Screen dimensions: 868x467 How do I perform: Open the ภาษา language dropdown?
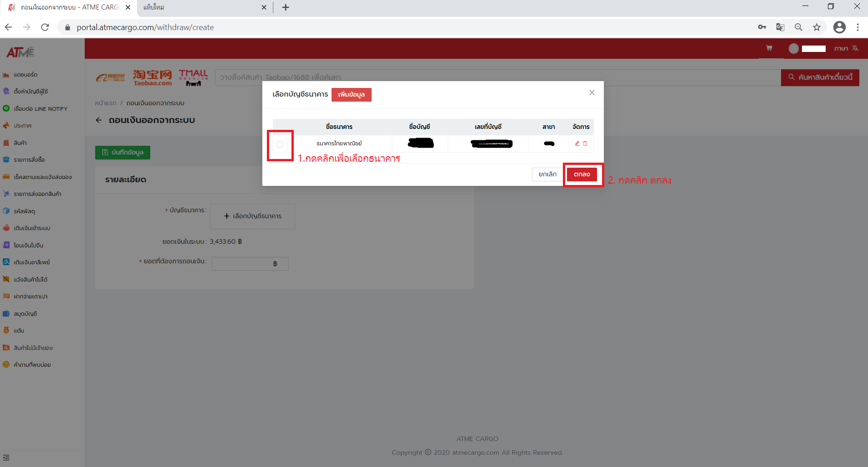coord(846,48)
